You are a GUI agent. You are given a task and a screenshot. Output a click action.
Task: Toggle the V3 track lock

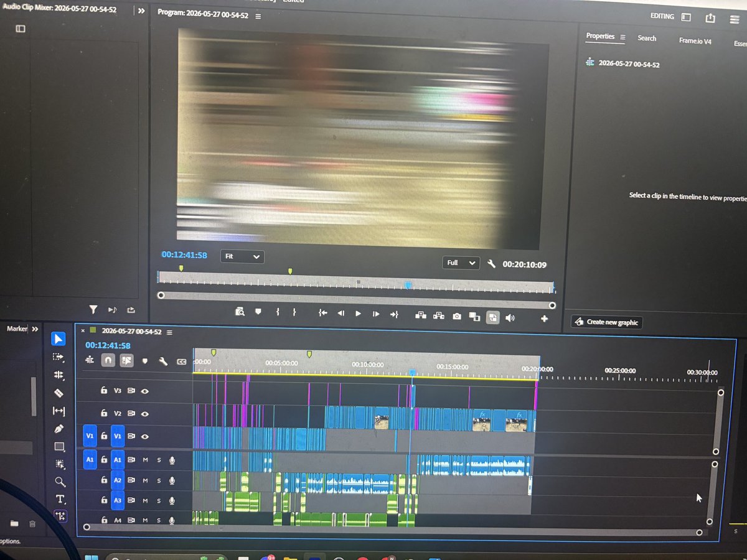click(x=104, y=391)
